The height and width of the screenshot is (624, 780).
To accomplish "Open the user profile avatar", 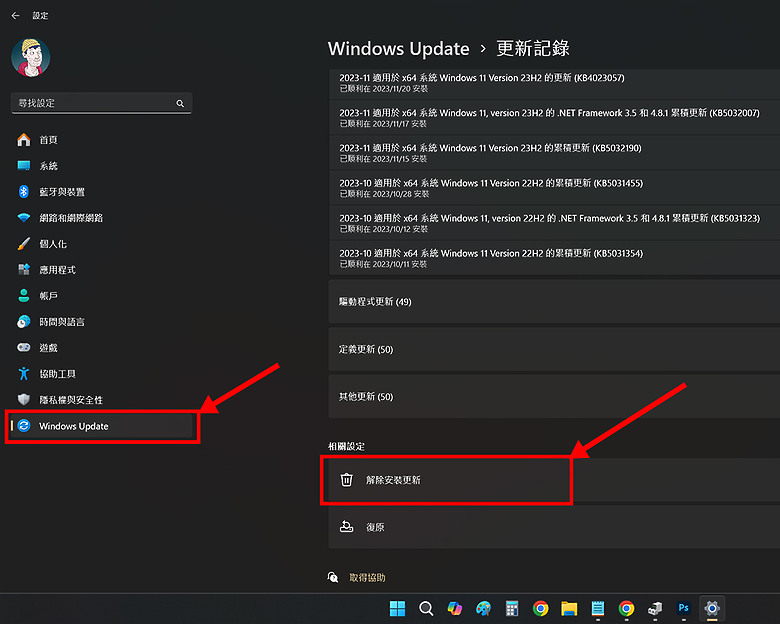I will point(31,58).
